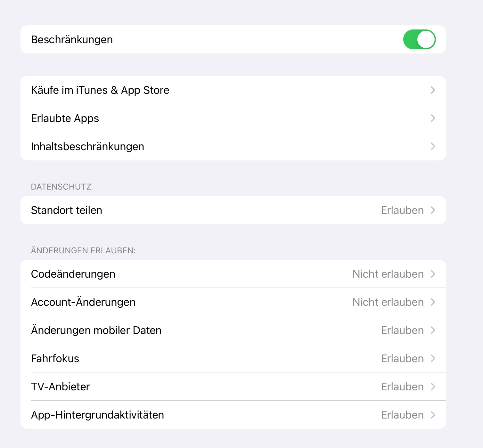Toggle the Beschränkungen switch off

419,39
